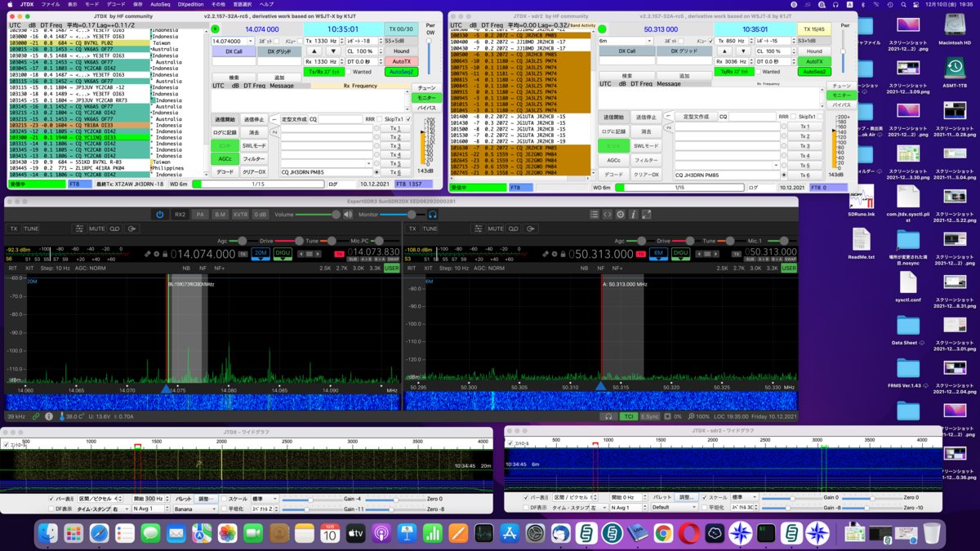Screen dimensions: 980x551
Task: Select Tx 6 radio button in left JTDX
Action: coord(377,172)
